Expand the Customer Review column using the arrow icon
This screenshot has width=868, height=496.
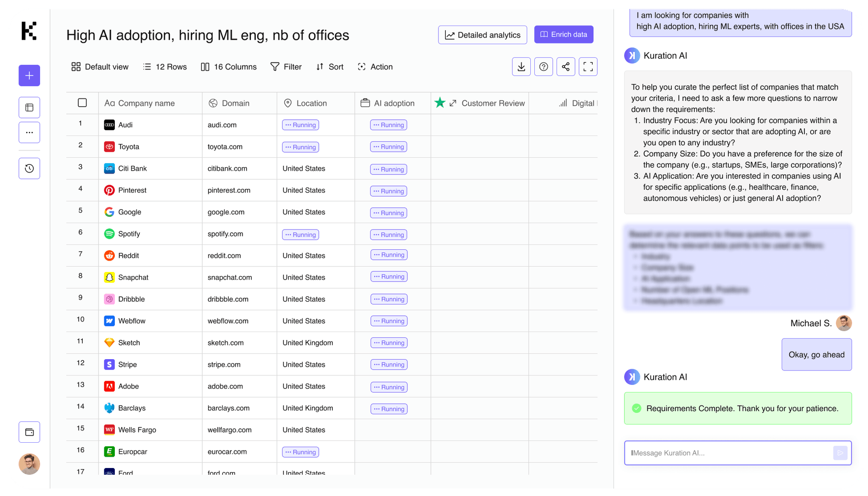pyautogui.click(x=453, y=103)
